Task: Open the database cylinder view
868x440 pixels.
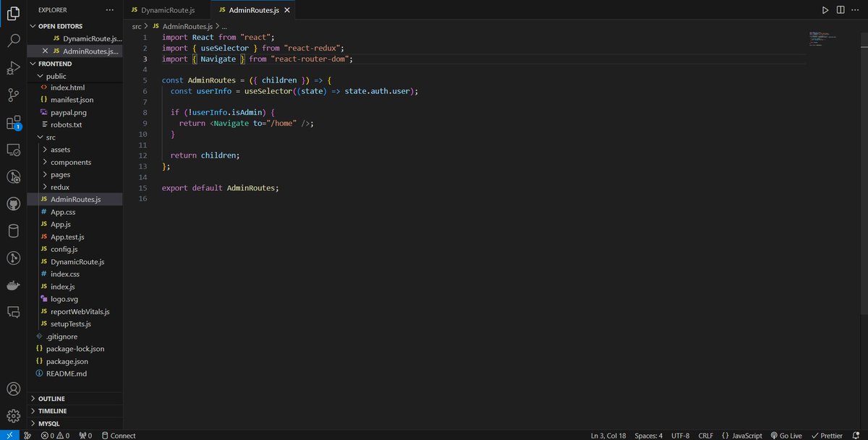Action: (13, 231)
